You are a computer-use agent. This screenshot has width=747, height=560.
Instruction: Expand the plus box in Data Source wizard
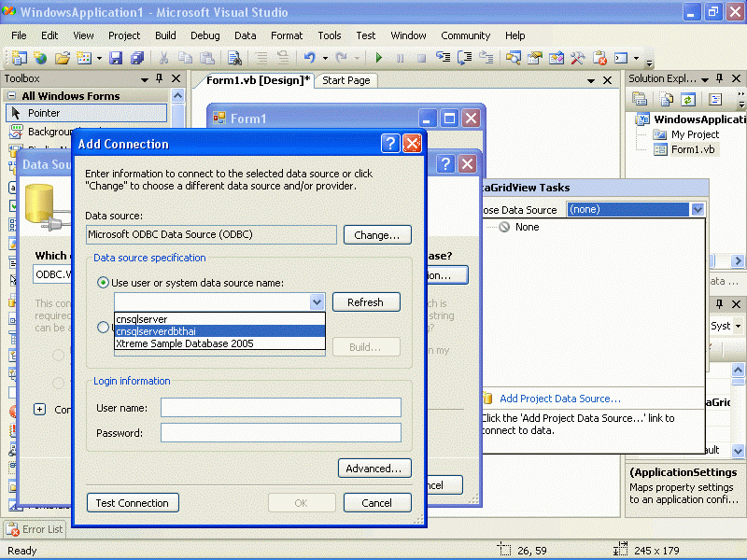click(40, 409)
